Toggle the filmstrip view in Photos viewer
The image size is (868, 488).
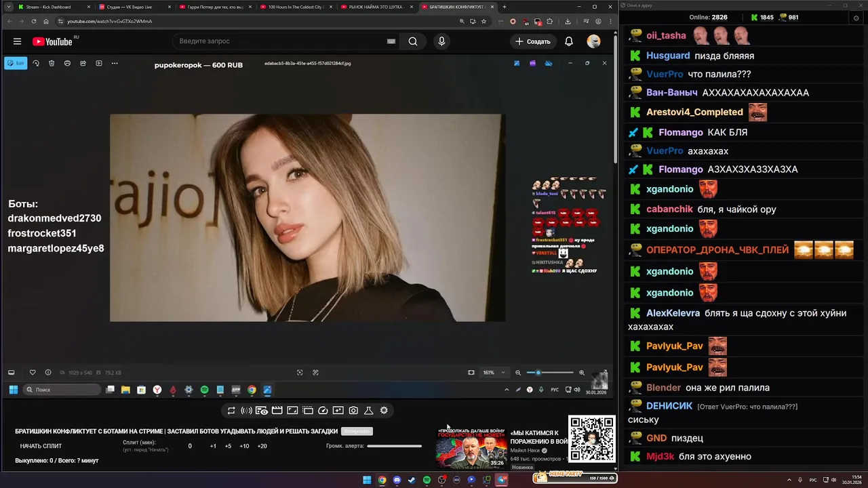tap(12, 372)
